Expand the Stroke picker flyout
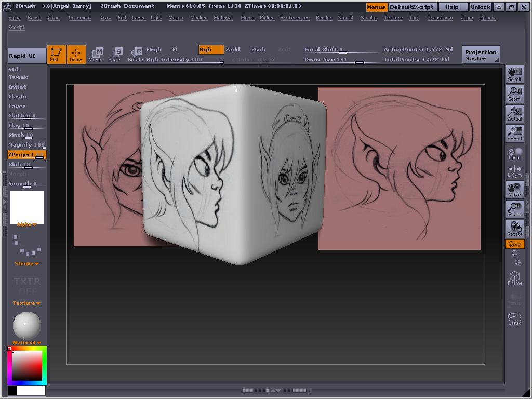This screenshot has height=399, width=532. (x=26, y=263)
